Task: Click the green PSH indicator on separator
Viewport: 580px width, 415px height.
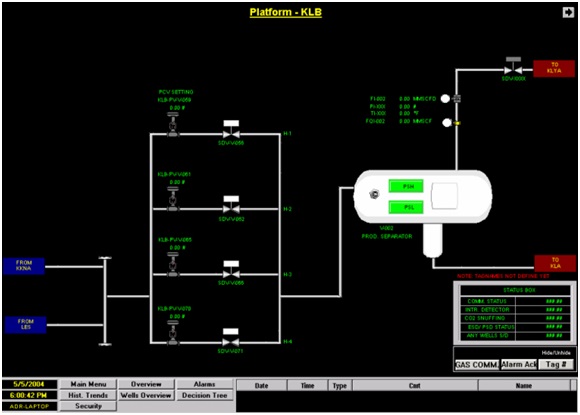Action: (406, 186)
